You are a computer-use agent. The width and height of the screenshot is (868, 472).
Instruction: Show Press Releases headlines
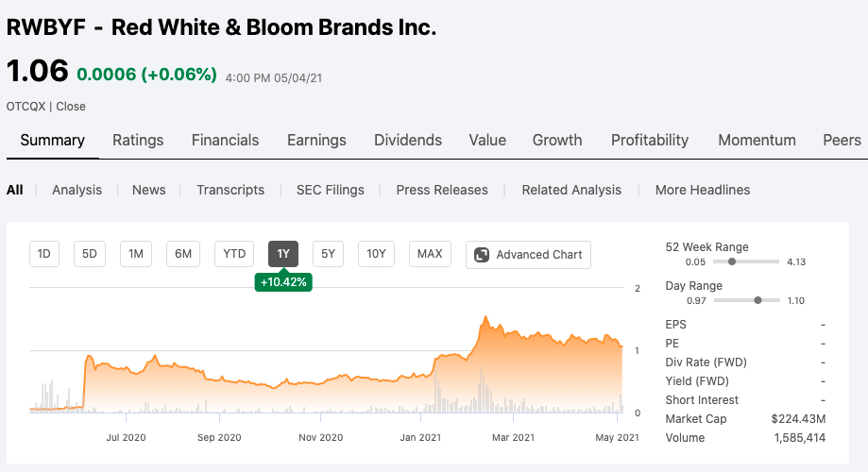442,190
